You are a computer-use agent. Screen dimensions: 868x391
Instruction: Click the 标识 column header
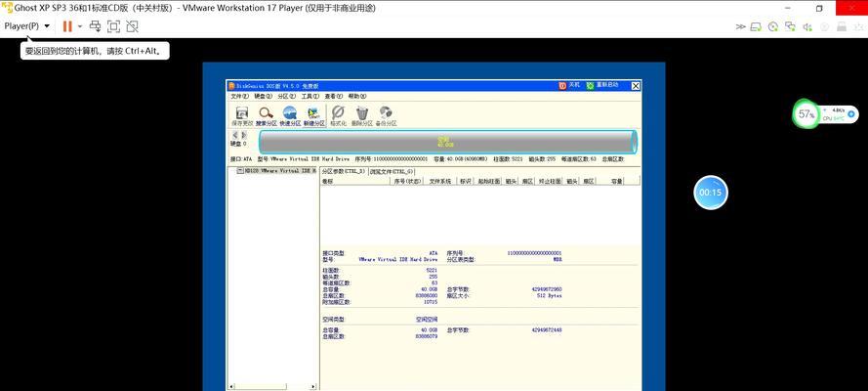coord(465,181)
